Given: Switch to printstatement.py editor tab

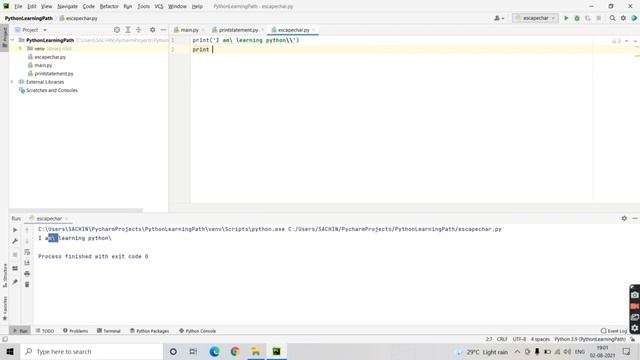Looking at the screenshot, I should (238, 30).
